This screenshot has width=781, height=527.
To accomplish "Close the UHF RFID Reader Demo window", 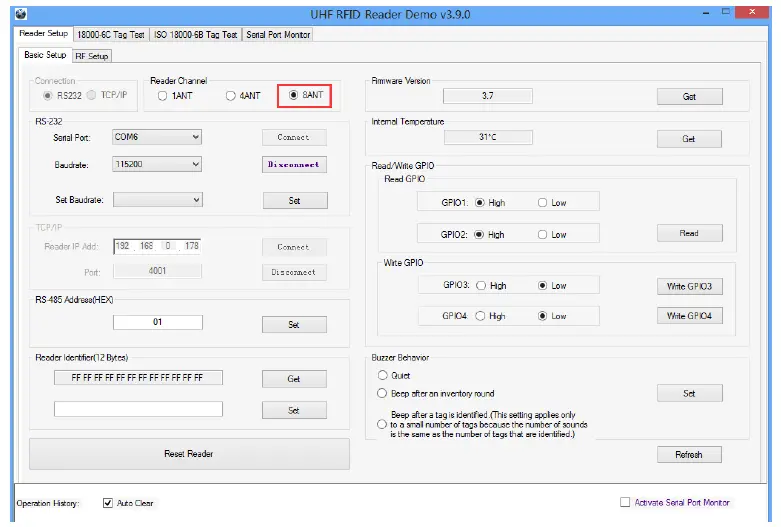I will coord(752,12).
